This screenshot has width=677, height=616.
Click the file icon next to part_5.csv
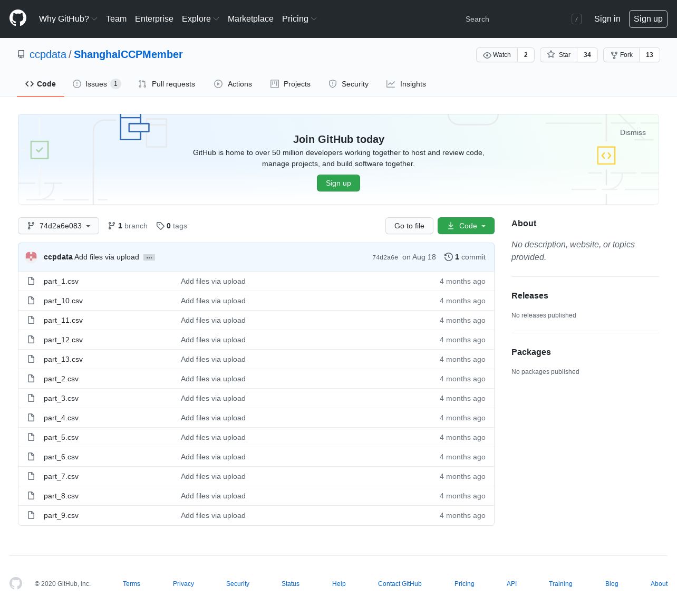click(31, 437)
